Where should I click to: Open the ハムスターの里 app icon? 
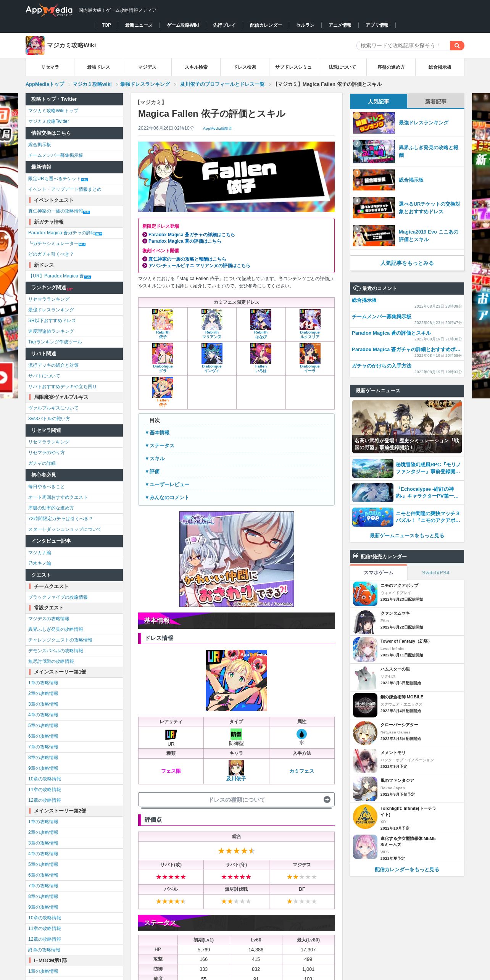pos(365,677)
